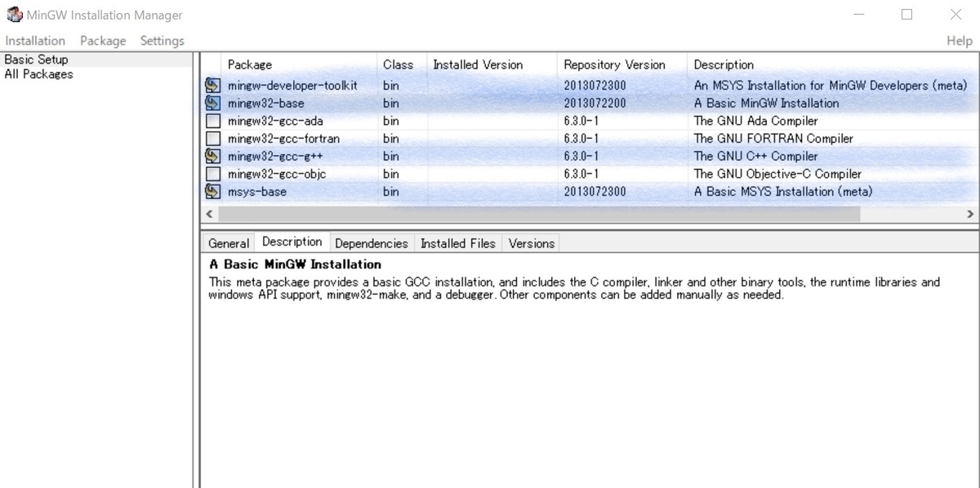This screenshot has width=980, height=488.
Task: Select the mingw-developer-toolkit package name
Action: [x=292, y=86]
